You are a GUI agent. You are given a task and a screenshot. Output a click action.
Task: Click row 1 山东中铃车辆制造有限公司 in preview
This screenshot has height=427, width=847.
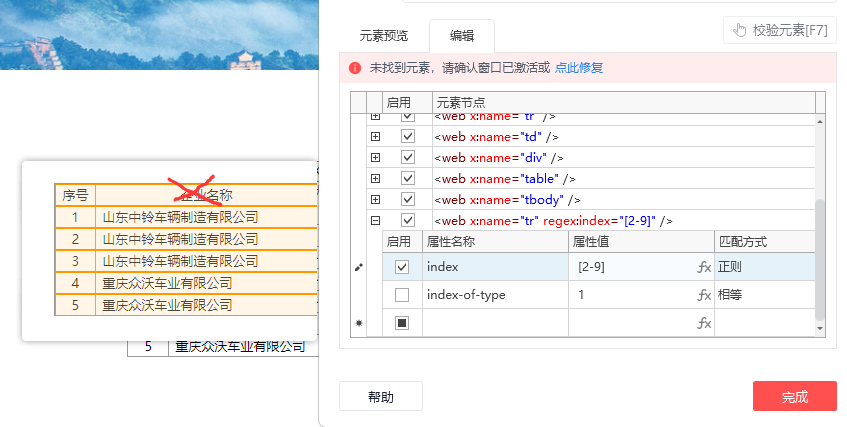point(180,217)
